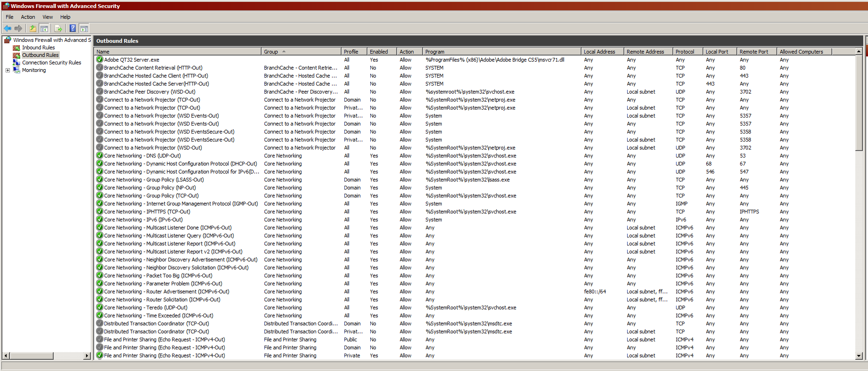Select Core Networking - Group Policy (NP-Out) rule

[150, 188]
